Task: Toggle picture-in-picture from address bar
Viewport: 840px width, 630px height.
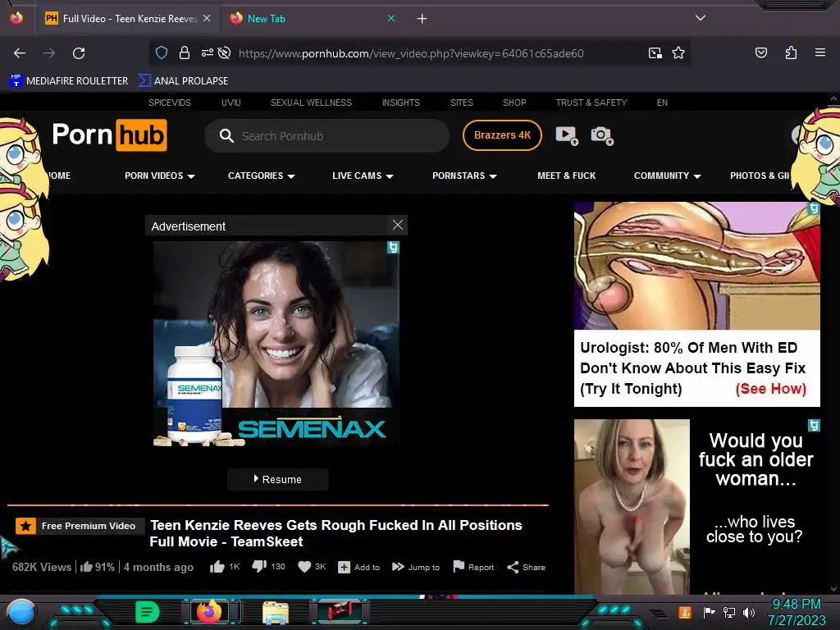Action: 655,52
